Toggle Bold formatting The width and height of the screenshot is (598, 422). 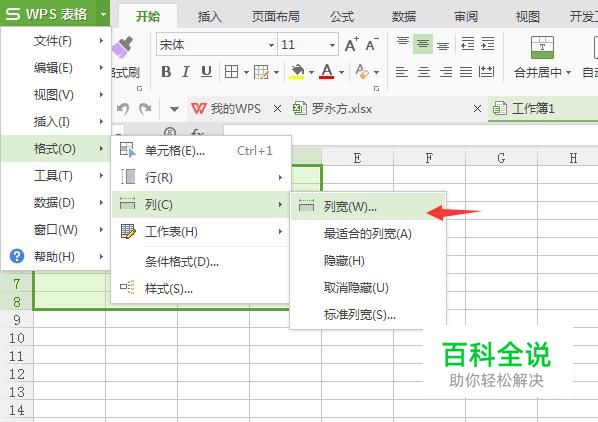pos(166,72)
